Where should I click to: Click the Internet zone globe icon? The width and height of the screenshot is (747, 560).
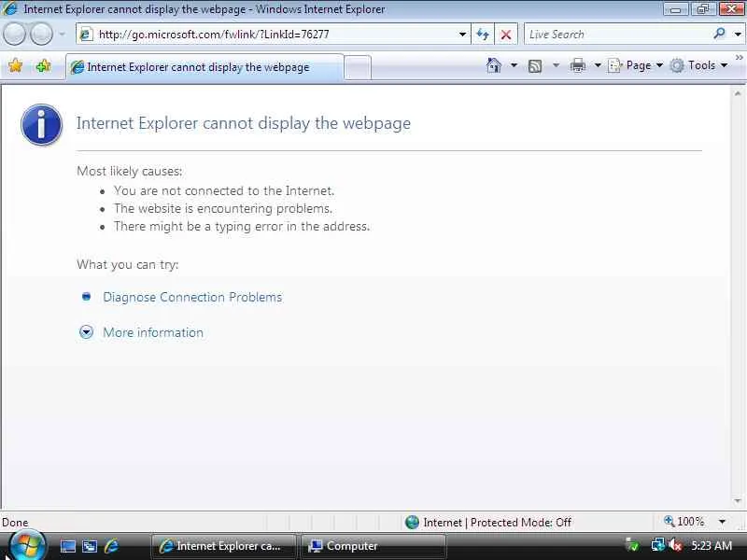coord(412,523)
